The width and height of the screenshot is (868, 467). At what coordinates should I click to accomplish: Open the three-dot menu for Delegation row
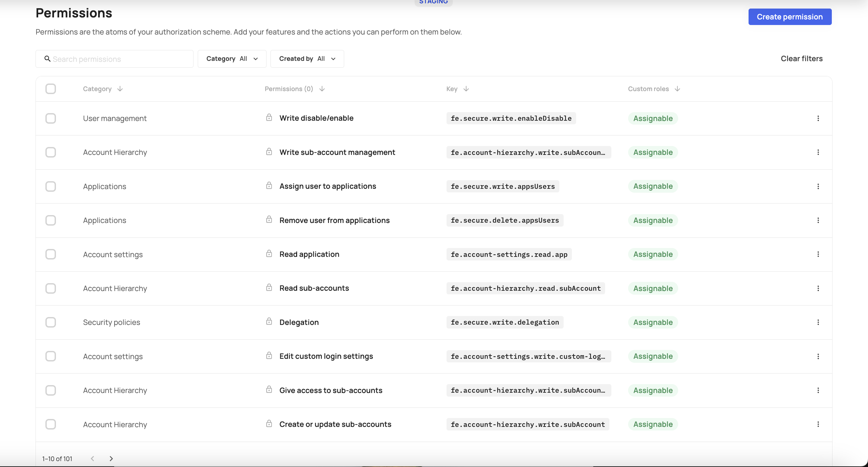point(818,322)
